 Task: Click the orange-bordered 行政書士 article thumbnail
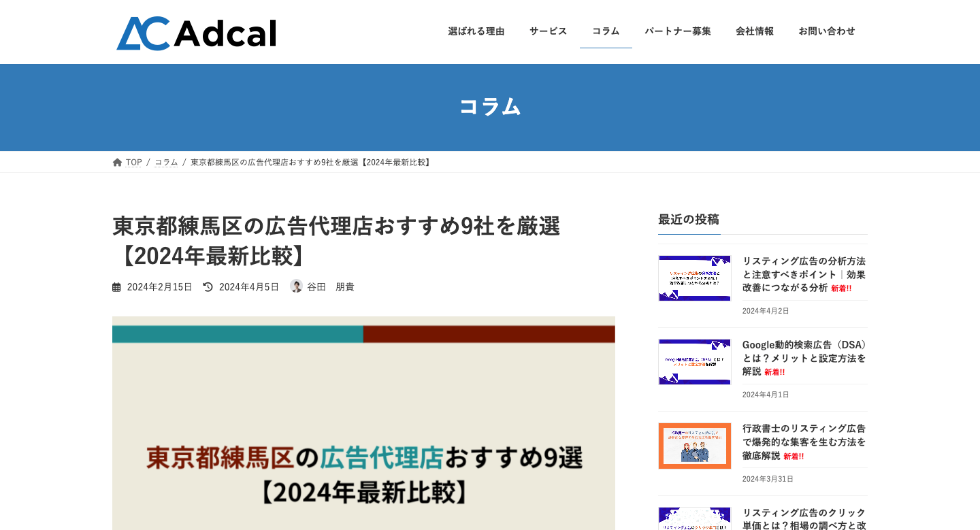click(x=694, y=446)
